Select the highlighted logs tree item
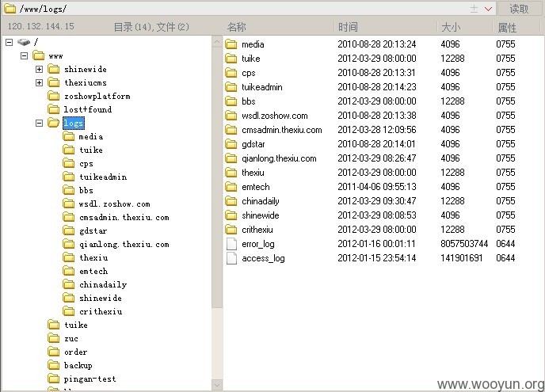Screen dimensions: 545x392 coord(74,123)
